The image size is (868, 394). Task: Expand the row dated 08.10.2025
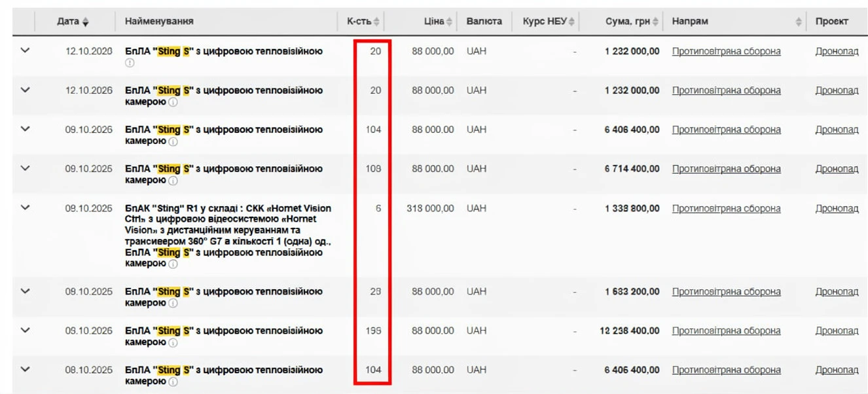tap(26, 369)
